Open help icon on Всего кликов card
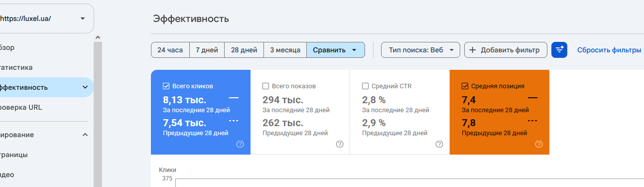Image resolution: width=644 pixels, height=187 pixels. tap(240, 144)
